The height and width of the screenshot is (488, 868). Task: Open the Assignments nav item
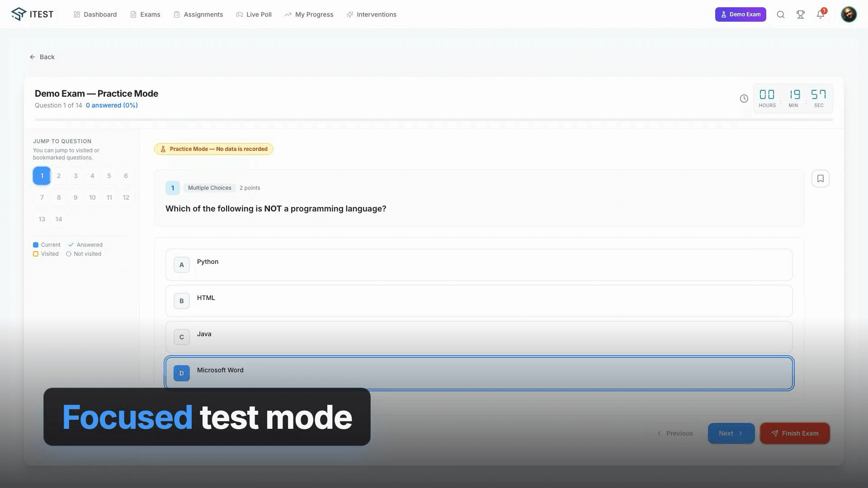coord(198,14)
